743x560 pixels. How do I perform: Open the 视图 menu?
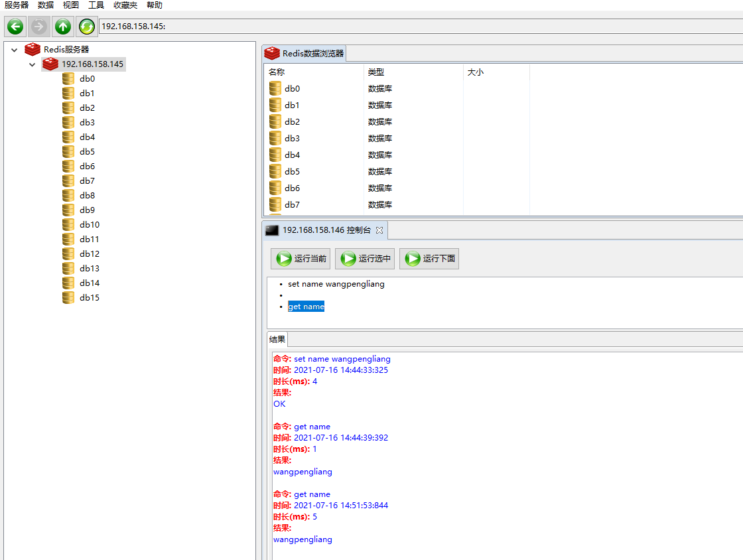coord(70,5)
